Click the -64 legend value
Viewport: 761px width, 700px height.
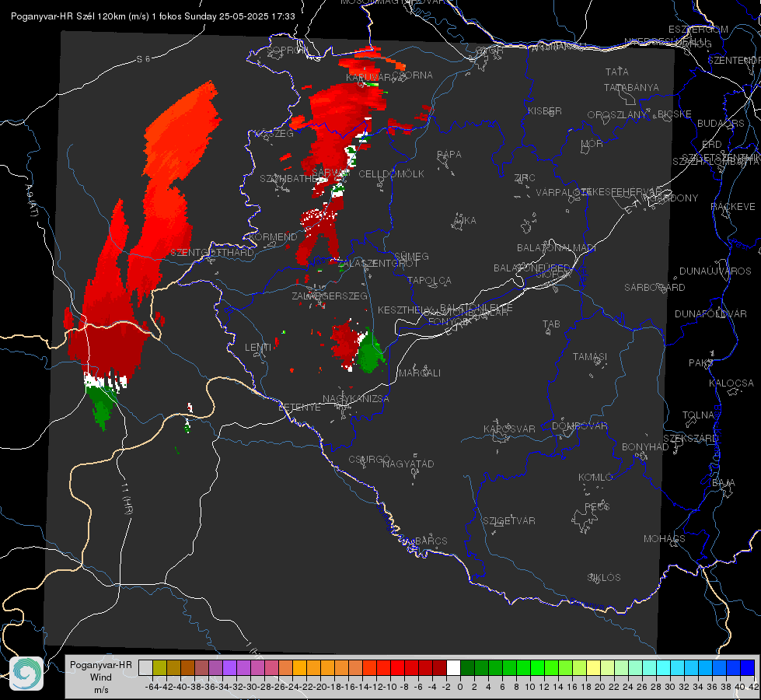[x=152, y=687]
